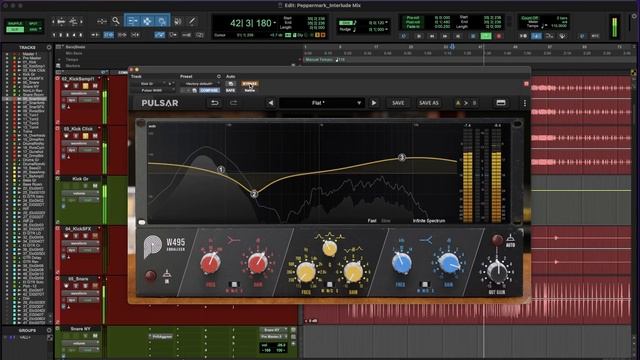Open Pulsar three-dot options menu
Screen dimensions: 640x360
click(524, 103)
